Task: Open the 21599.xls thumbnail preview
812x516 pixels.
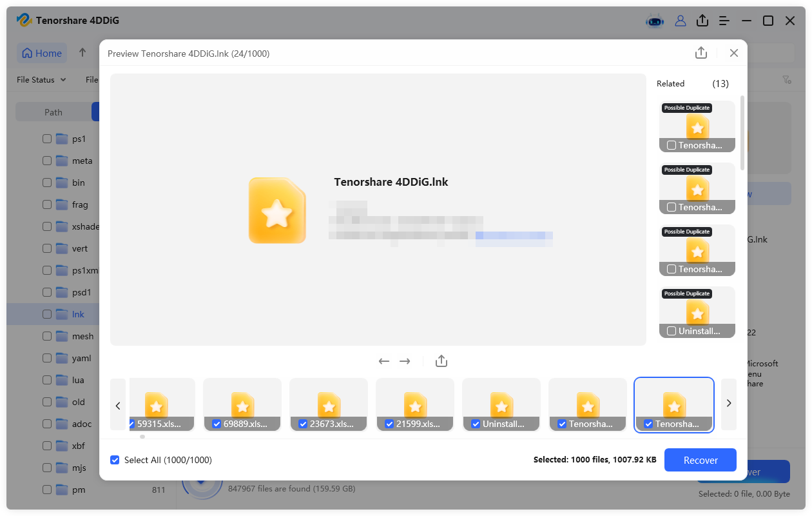Action: click(415, 404)
